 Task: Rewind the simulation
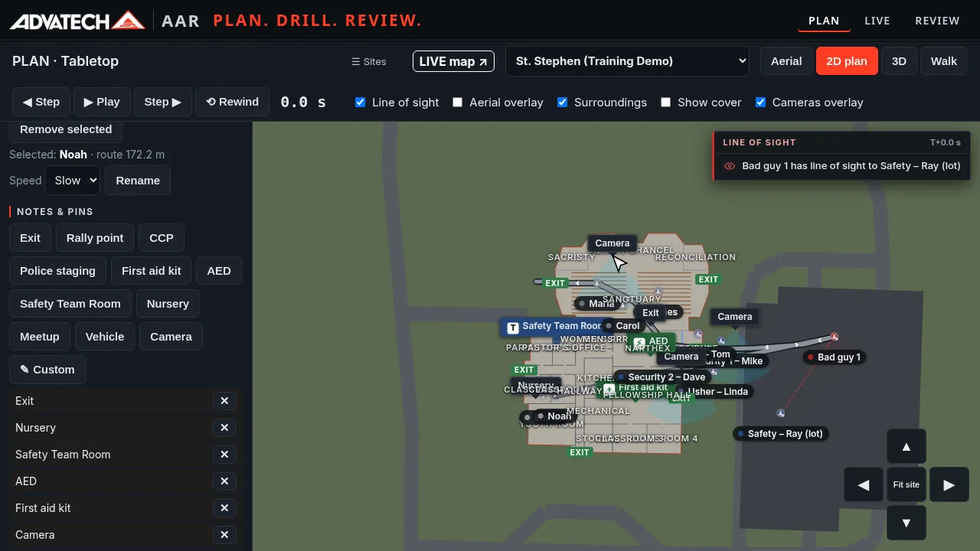[x=233, y=102]
